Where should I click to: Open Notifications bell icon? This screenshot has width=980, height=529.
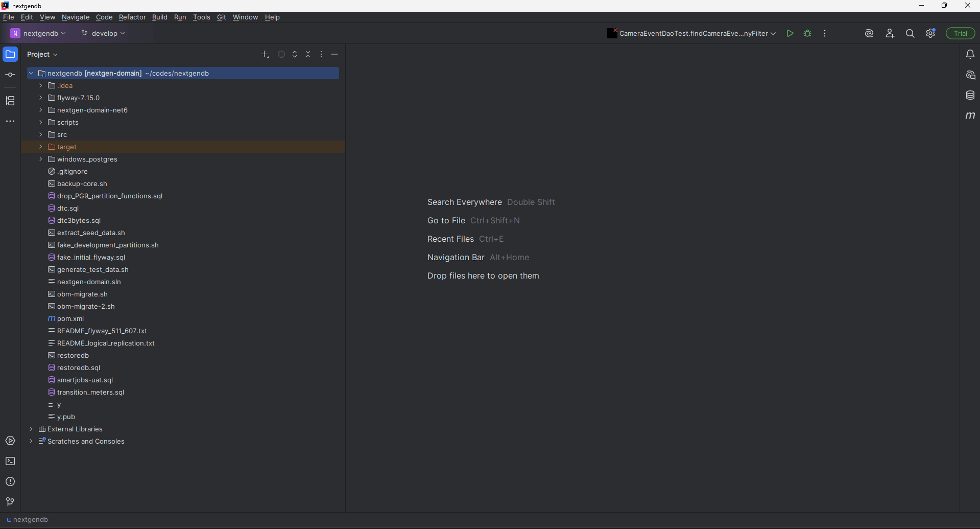[970, 54]
